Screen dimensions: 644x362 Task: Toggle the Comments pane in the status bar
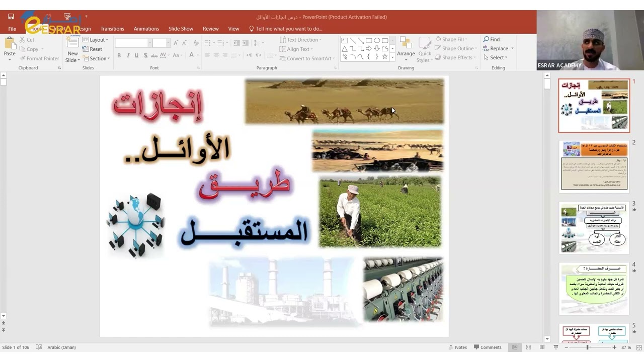(x=487, y=347)
